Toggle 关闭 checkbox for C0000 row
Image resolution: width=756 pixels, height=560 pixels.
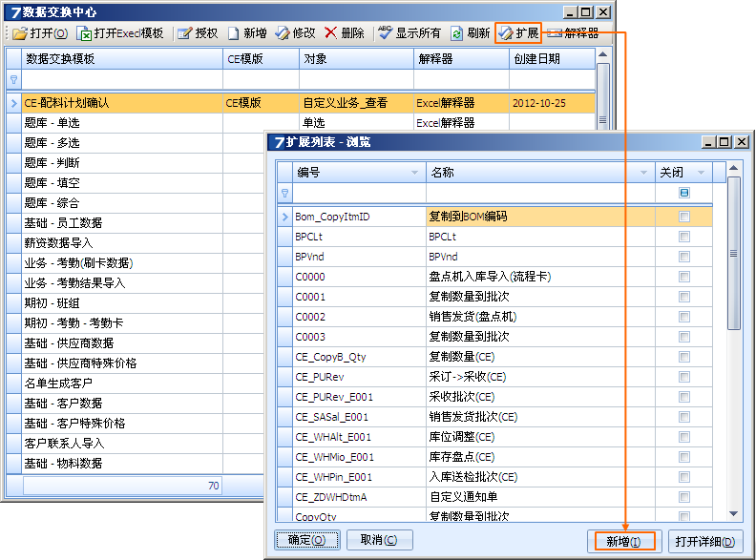(683, 277)
